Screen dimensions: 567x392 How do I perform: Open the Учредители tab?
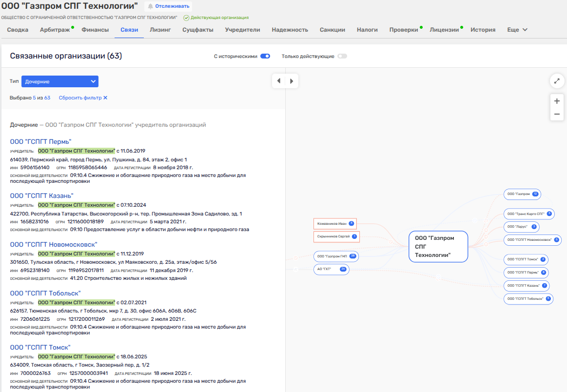click(x=242, y=30)
